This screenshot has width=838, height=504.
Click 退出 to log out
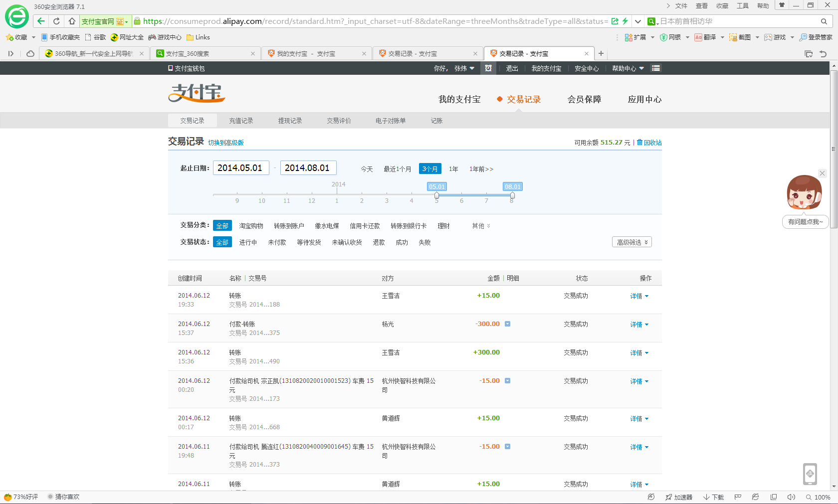[x=512, y=68]
